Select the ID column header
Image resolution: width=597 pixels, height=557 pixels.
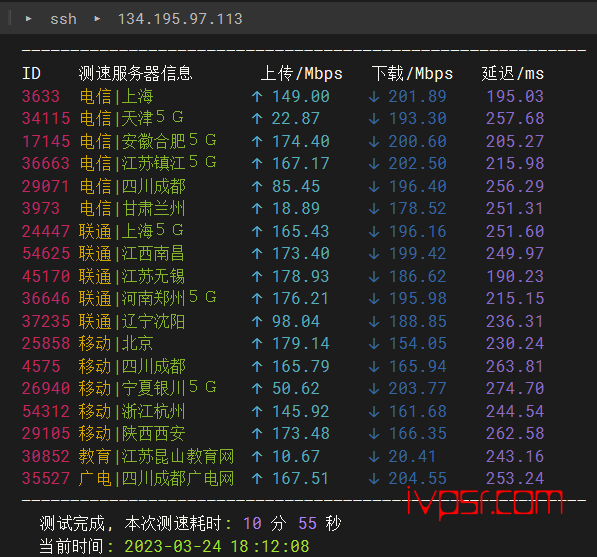31,73
